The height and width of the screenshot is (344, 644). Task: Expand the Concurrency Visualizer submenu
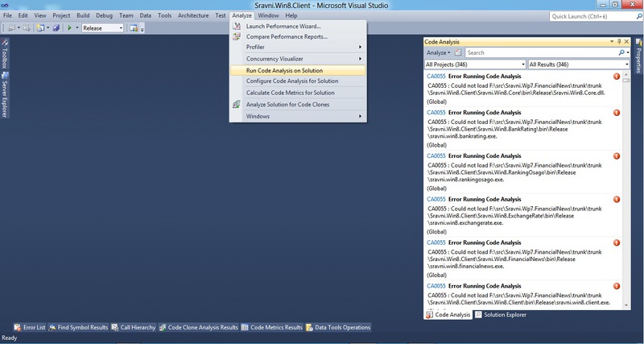pyautogui.click(x=298, y=59)
